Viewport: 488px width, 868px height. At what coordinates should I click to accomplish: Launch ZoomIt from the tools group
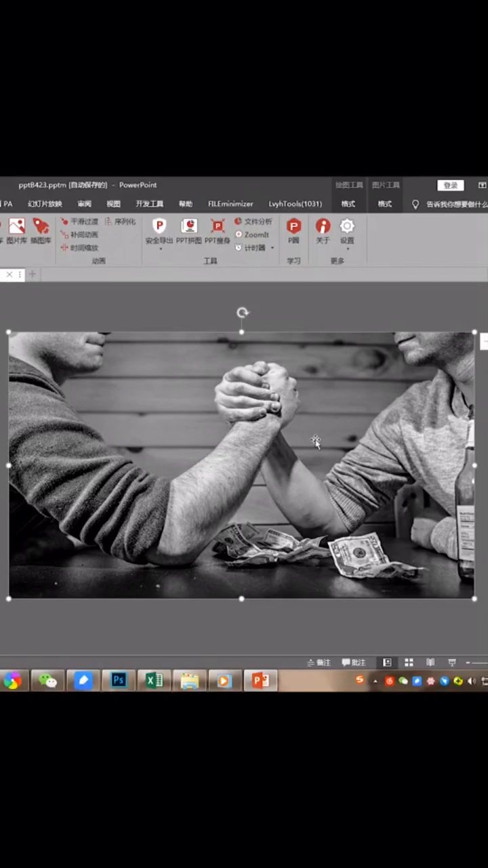[252, 235]
